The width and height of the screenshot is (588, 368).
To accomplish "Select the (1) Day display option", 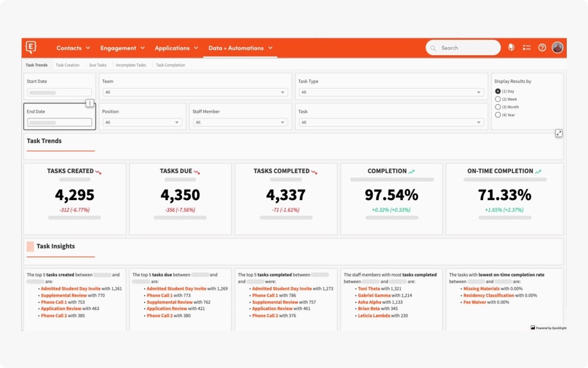I will click(x=498, y=91).
